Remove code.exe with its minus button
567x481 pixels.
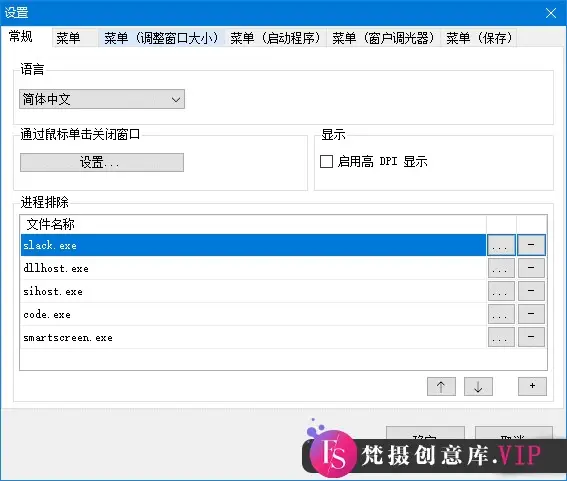(531, 314)
